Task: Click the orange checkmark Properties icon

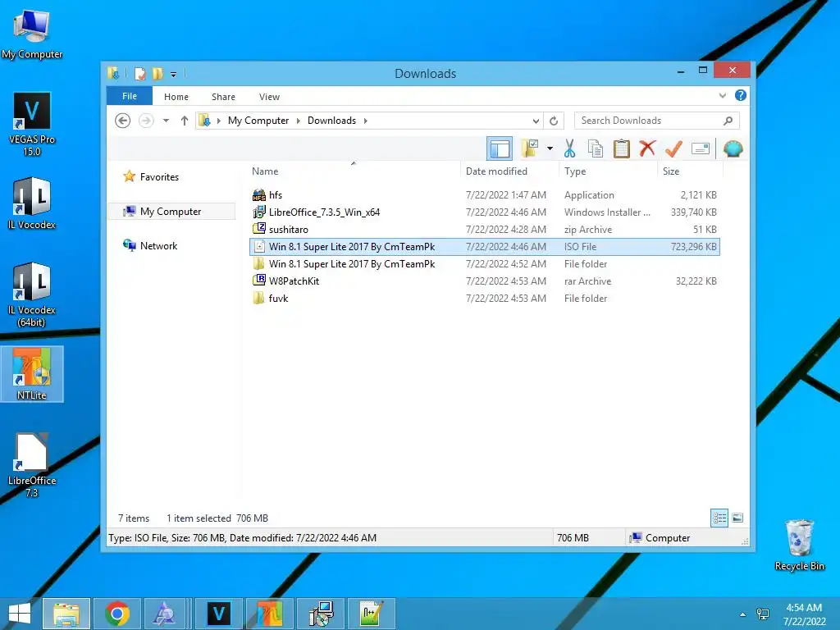Action: pyautogui.click(x=673, y=148)
